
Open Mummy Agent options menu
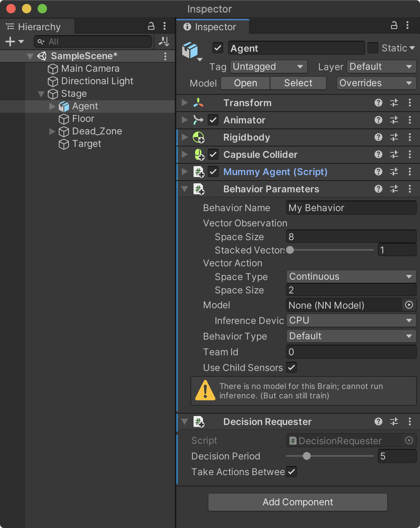coord(410,172)
